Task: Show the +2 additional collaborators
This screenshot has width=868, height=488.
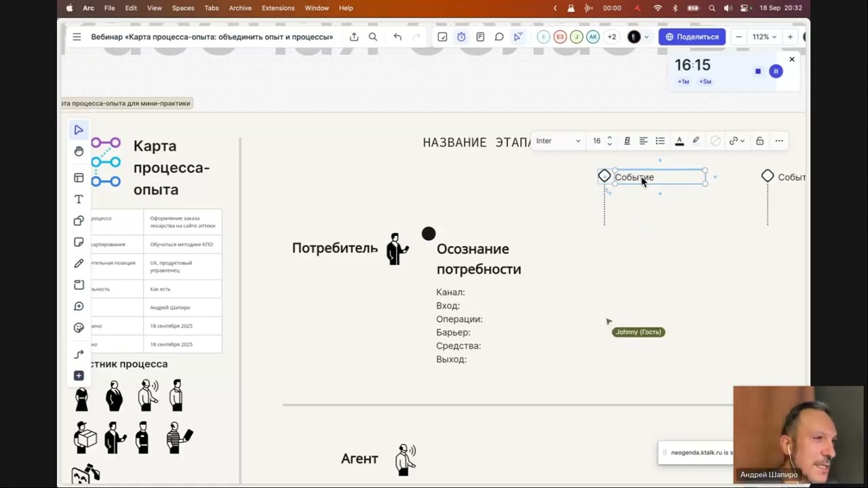Action: pos(612,37)
